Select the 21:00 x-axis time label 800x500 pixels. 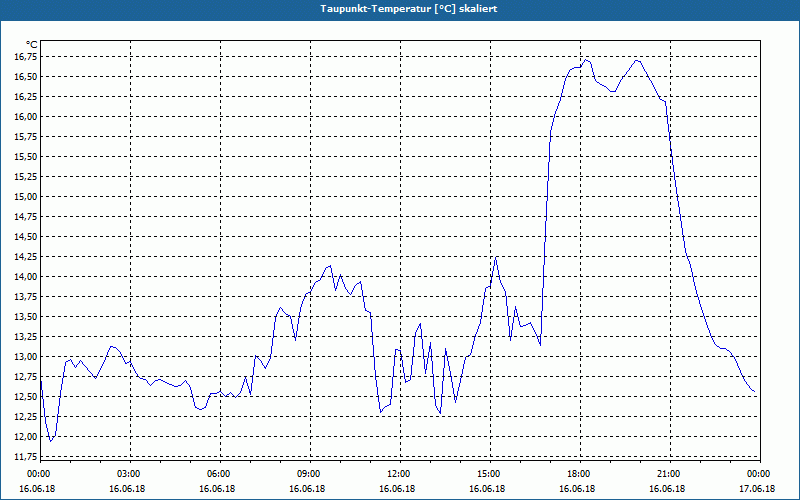tap(668, 474)
